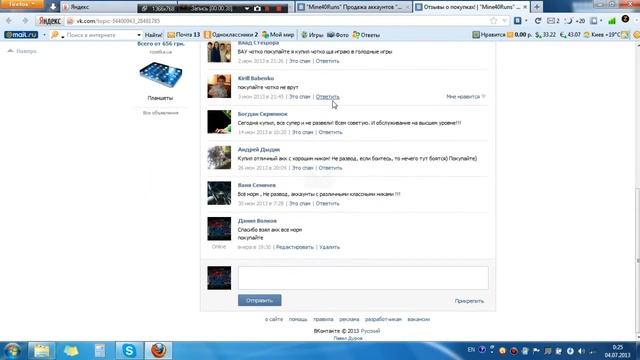Image resolution: width=640 pixels, height=360 pixels.
Task: Mark Kirill Babenko's comment as spam
Action: (x=300, y=97)
